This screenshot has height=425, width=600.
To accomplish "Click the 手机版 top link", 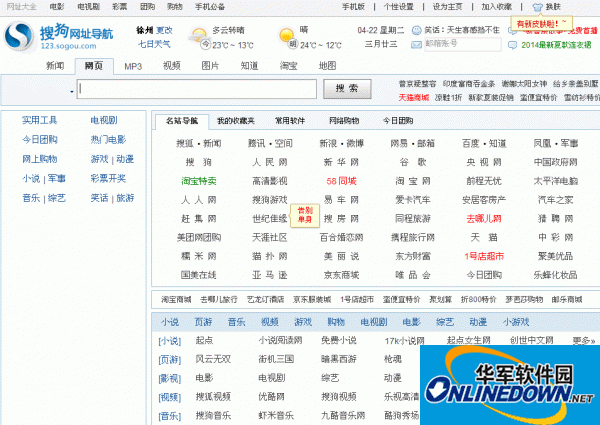I will click(x=353, y=7).
